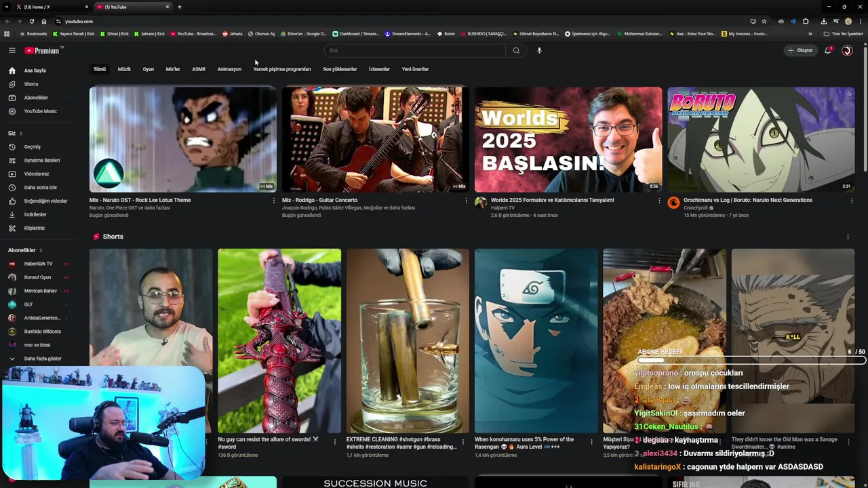Click the YouTube Premium logo
The width and height of the screenshot is (868, 488).
tap(43, 50)
